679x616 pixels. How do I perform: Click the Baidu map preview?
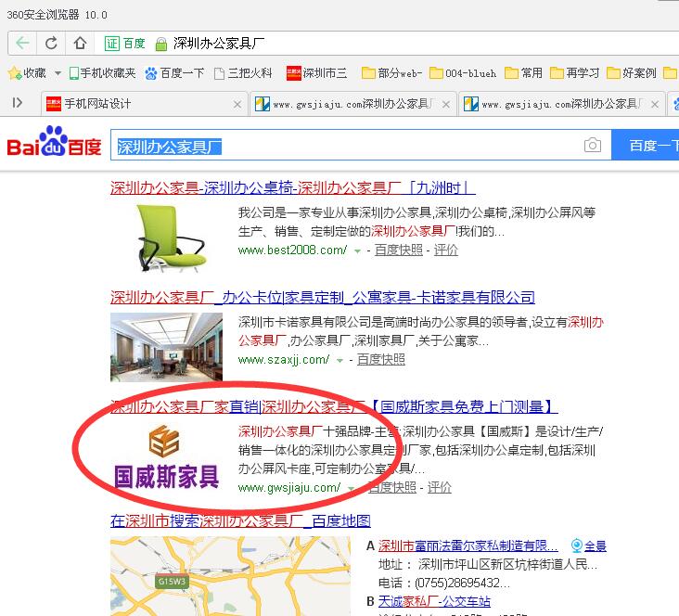point(230,576)
